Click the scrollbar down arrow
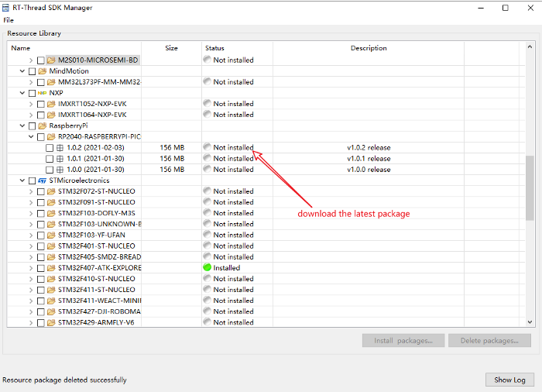The image size is (542, 392). pyautogui.click(x=530, y=322)
